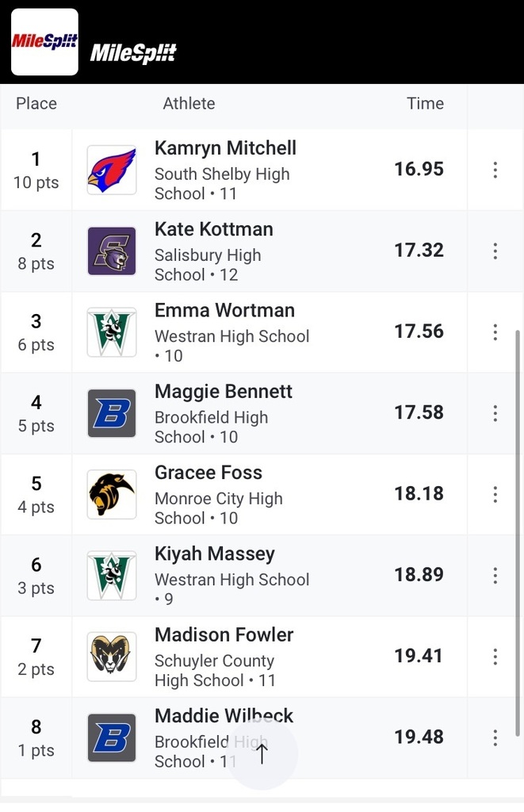This screenshot has height=812, width=524.
Task: Open Monroe City panther team logo
Action: click(x=112, y=495)
